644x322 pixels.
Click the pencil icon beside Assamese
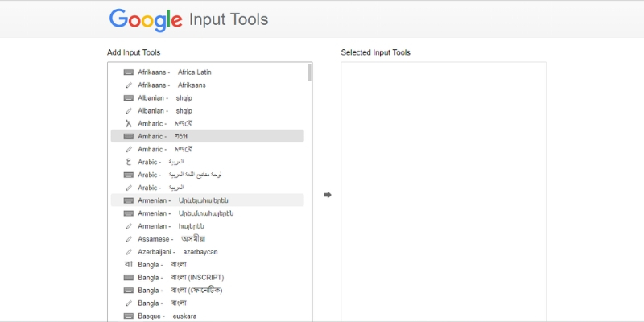(x=129, y=239)
